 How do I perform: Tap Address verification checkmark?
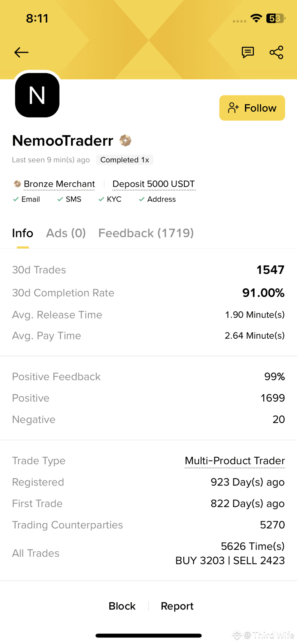[x=142, y=199]
